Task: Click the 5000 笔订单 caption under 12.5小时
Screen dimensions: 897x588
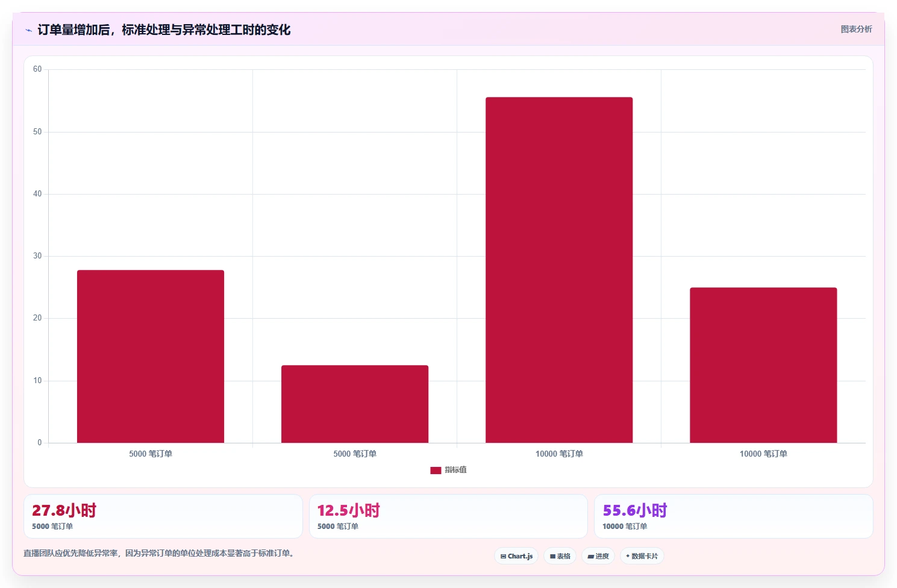Action: pos(338,527)
